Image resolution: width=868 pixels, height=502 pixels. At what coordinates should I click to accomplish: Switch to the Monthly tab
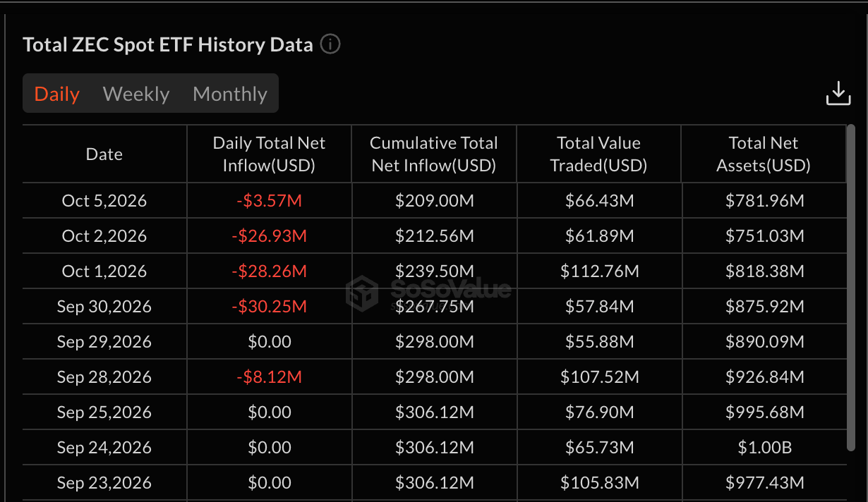(230, 94)
